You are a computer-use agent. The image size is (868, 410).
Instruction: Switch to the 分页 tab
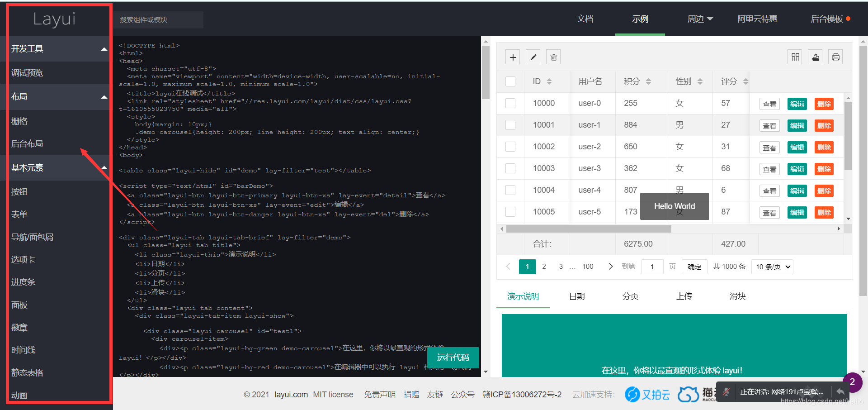coord(630,296)
